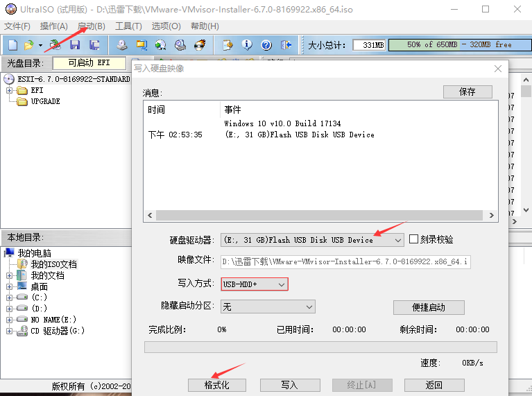Click the 便捷启动 button
Image resolution: width=532 pixels, height=396 pixels.
tap(429, 307)
